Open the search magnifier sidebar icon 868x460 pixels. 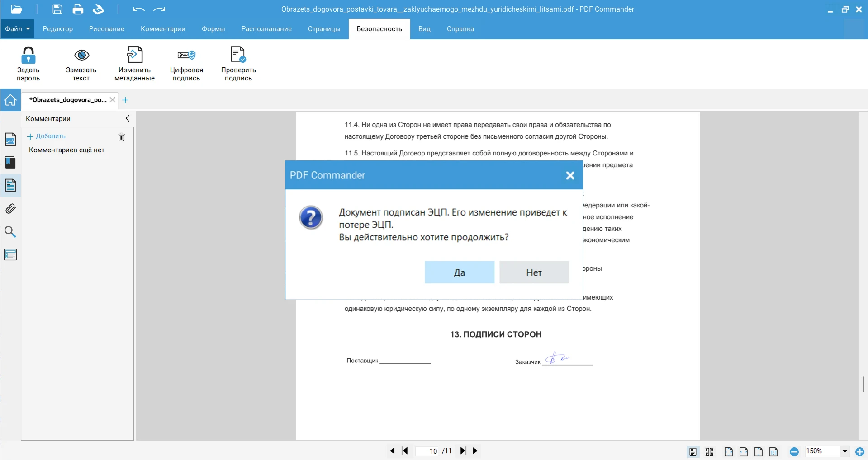[x=10, y=232]
